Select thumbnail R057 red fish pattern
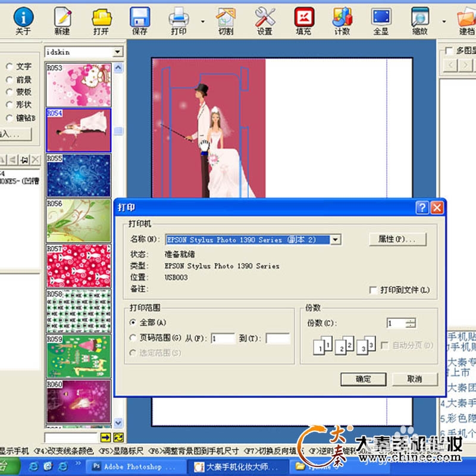The width and height of the screenshot is (476, 476). (x=79, y=265)
